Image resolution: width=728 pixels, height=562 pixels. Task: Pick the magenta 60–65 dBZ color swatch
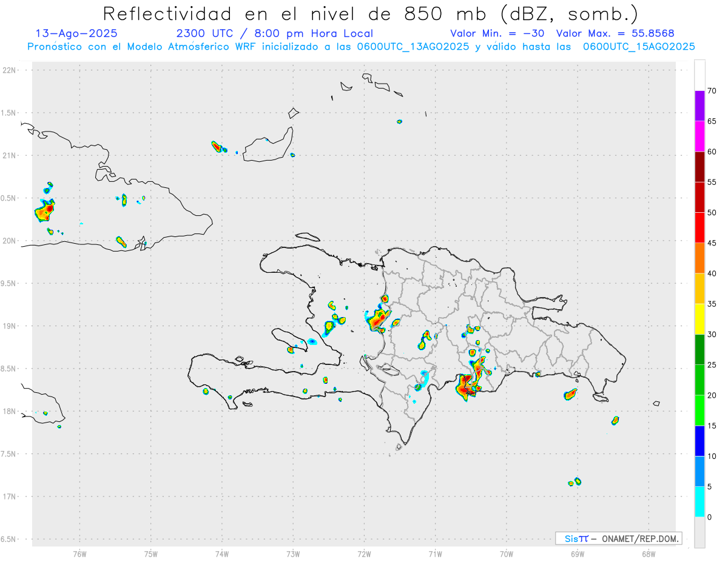(699, 136)
